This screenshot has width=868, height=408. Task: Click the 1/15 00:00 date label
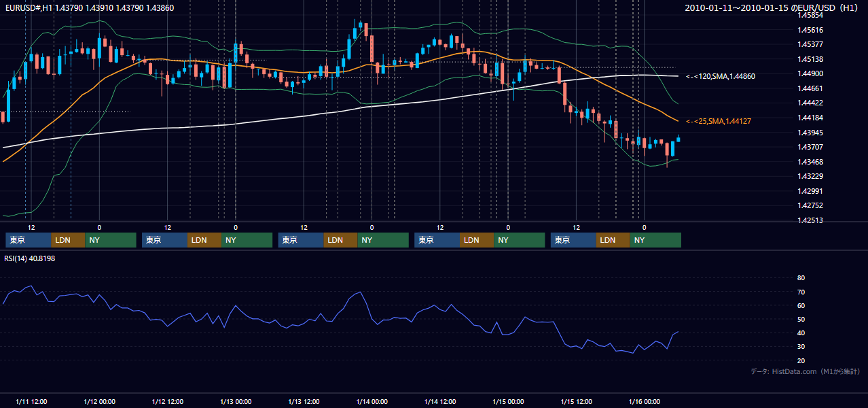coord(508,402)
